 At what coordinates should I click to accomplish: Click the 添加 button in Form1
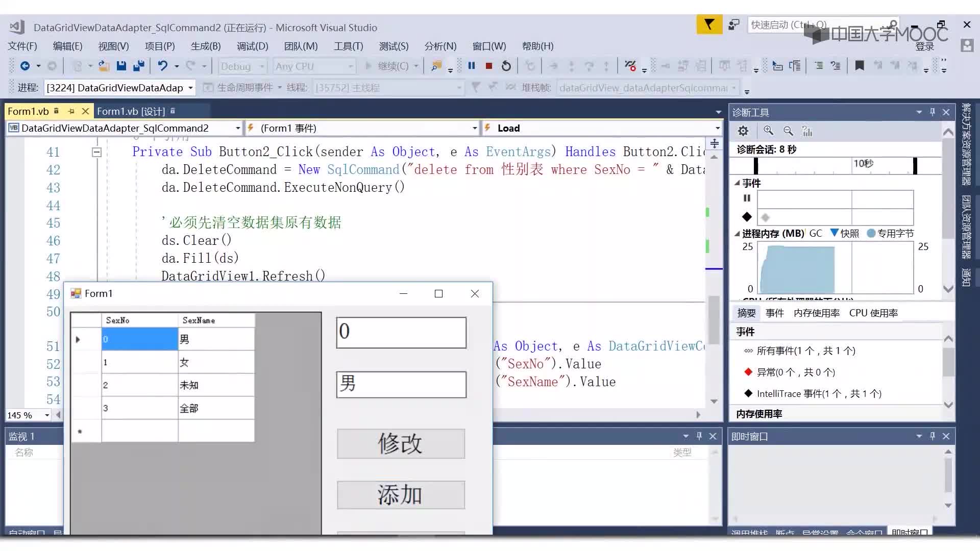click(x=401, y=495)
